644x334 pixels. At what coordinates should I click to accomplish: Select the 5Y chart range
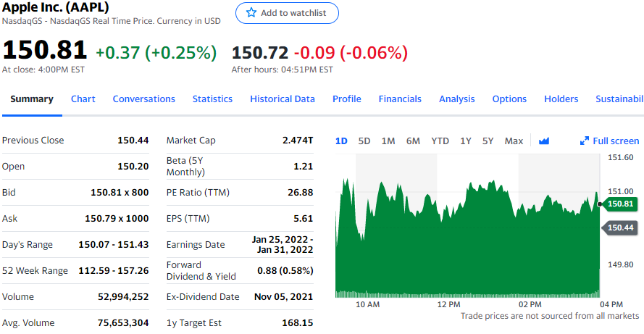point(488,141)
